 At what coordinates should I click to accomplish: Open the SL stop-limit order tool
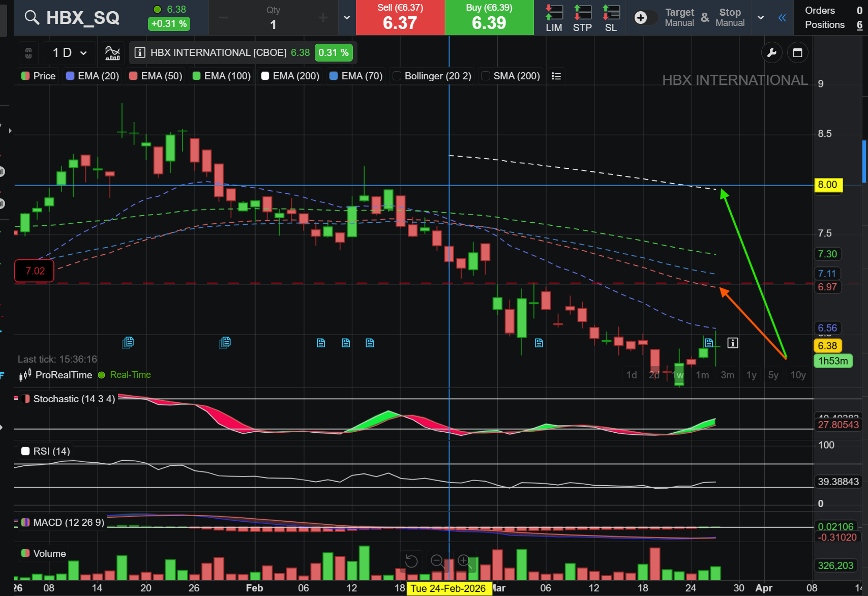611,18
